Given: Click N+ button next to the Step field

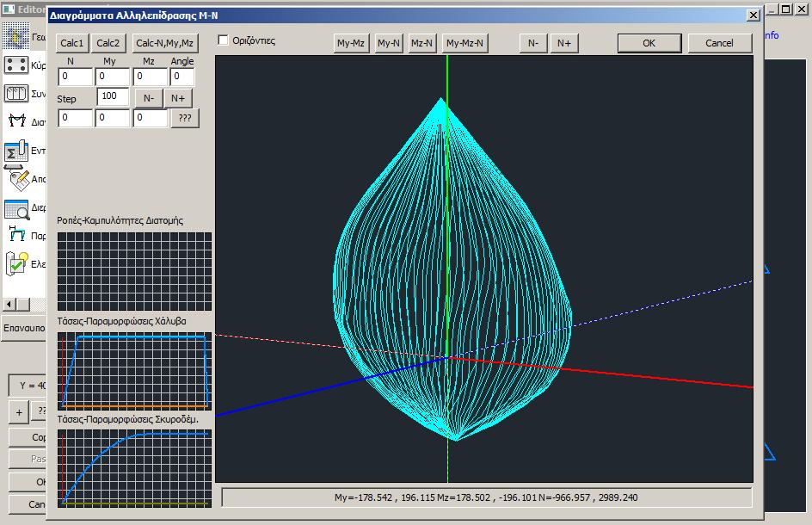Looking at the screenshot, I should pyautogui.click(x=177, y=98).
